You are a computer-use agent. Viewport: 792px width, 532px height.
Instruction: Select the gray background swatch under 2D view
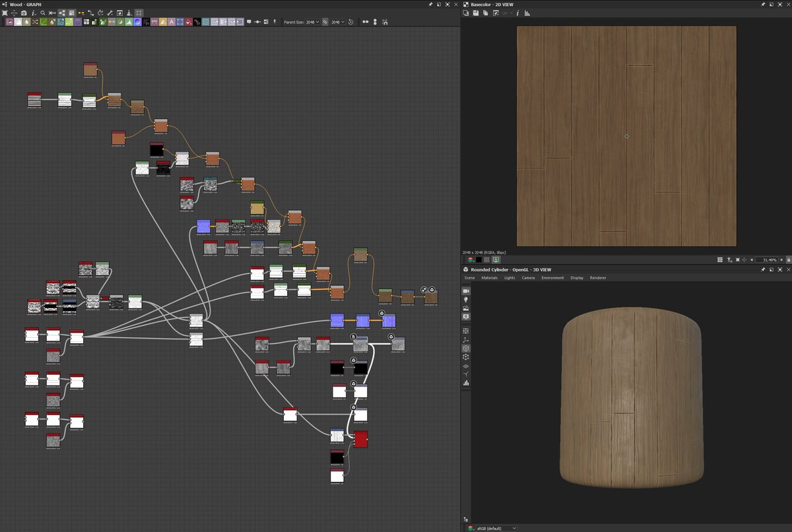486,259
